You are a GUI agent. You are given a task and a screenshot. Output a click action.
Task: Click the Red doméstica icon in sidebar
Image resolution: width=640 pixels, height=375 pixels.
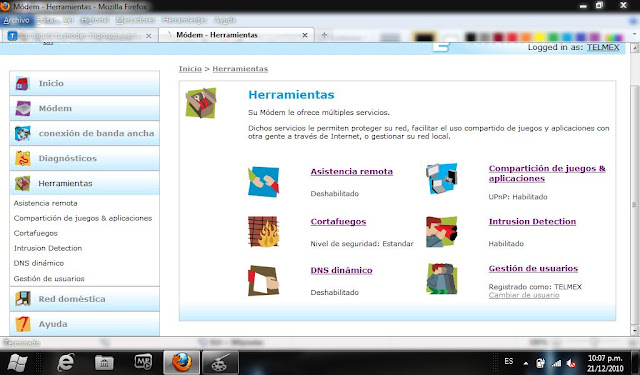coord(22,299)
